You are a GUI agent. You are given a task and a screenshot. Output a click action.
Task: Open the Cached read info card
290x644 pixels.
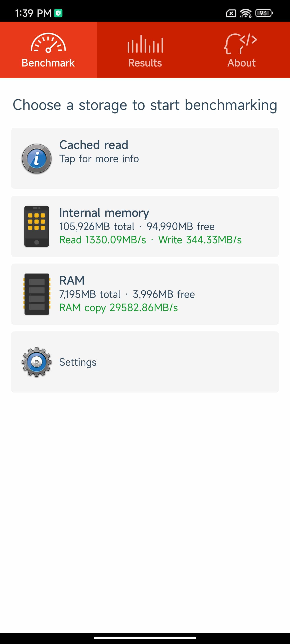[x=145, y=159]
